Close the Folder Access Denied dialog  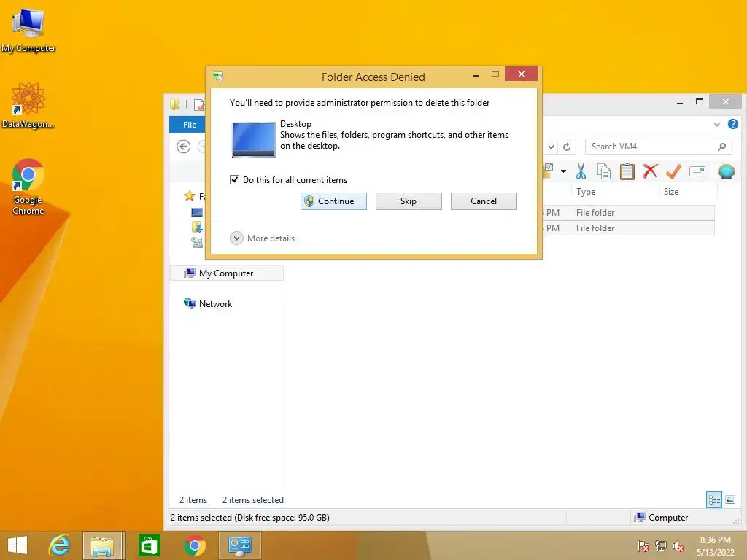click(x=521, y=74)
